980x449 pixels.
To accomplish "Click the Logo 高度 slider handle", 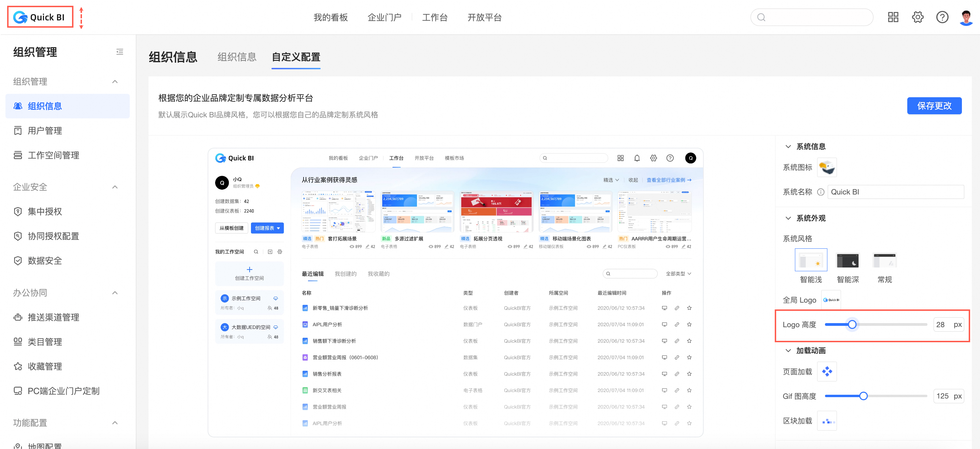I will (852, 324).
